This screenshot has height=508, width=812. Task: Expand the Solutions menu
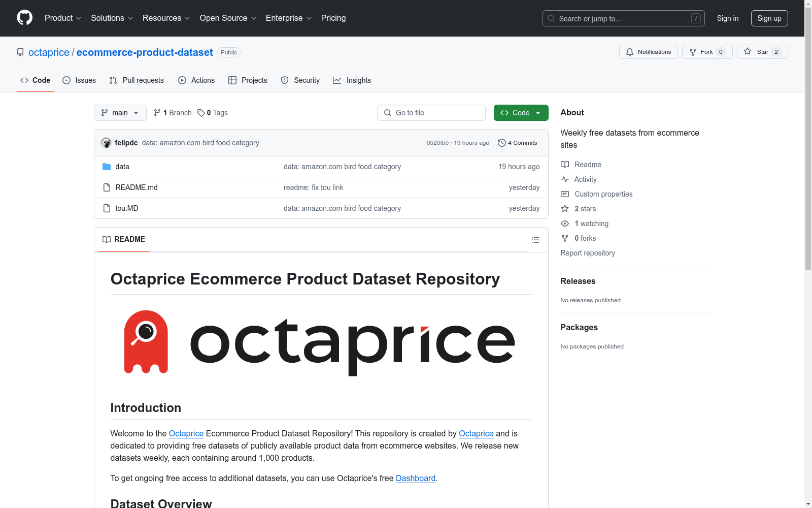(112, 18)
